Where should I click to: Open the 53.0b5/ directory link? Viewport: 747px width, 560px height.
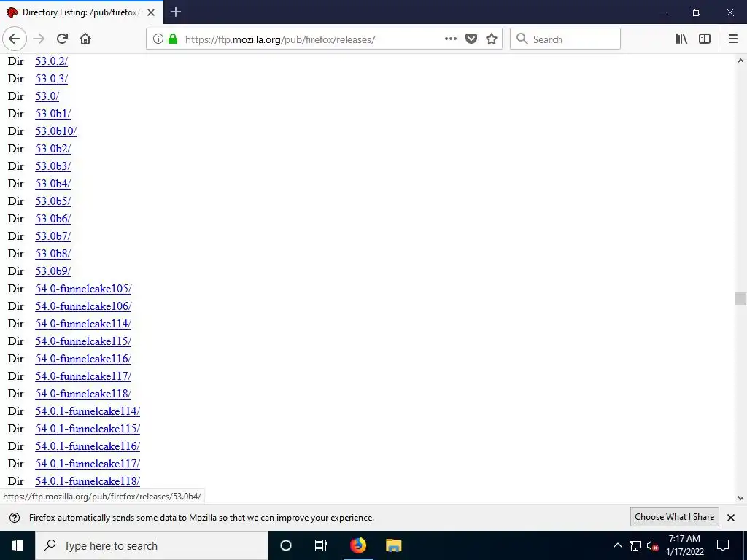53,201
